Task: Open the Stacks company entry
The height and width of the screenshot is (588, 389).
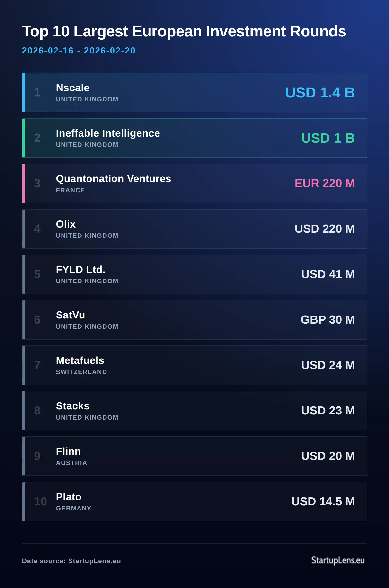Action: point(73,406)
